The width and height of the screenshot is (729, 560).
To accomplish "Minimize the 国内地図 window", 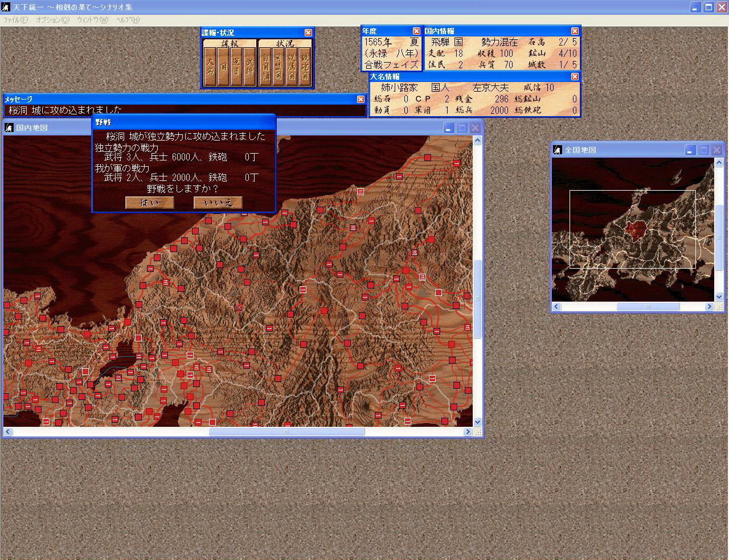I will 449,127.
